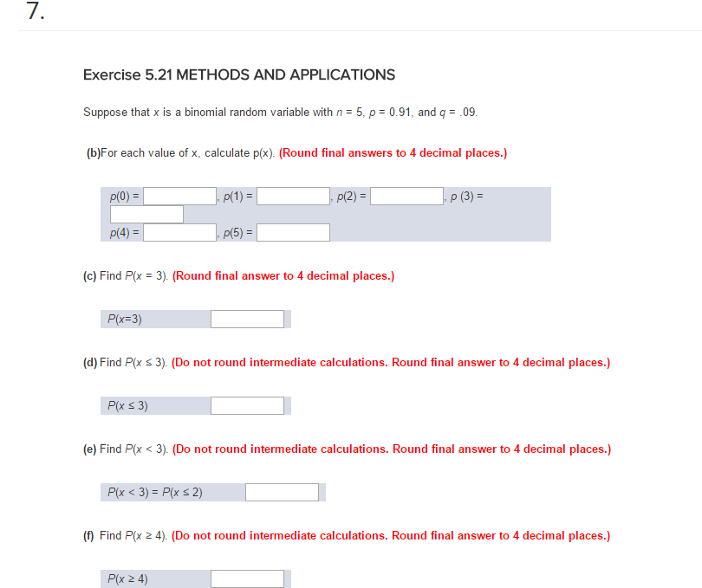Click the P(x ≤ 3) answer box
The width and height of the screenshot is (702, 588).
tap(247, 405)
